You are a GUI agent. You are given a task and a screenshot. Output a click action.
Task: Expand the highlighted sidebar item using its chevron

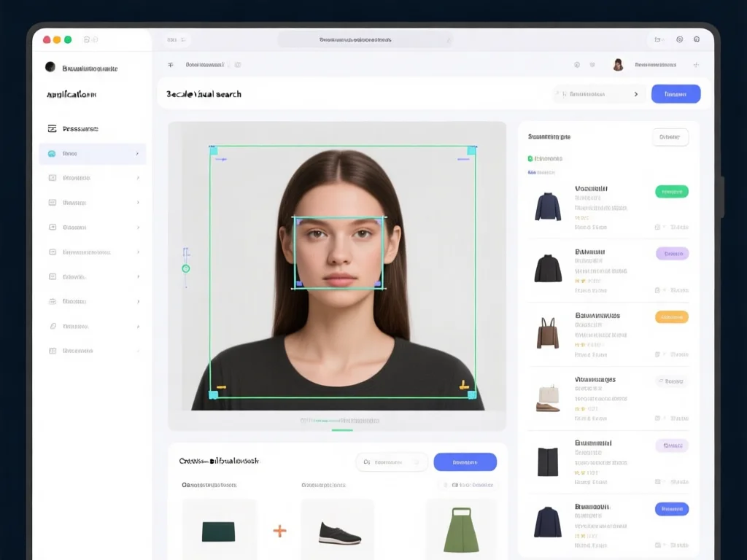click(x=137, y=154)
